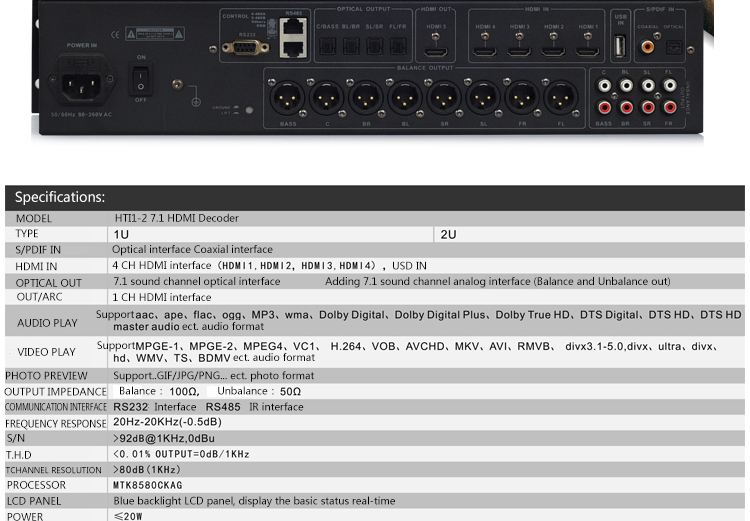Screen dimensions: 750x521
Task: Select the "1U" type cell
Action: 121,234
